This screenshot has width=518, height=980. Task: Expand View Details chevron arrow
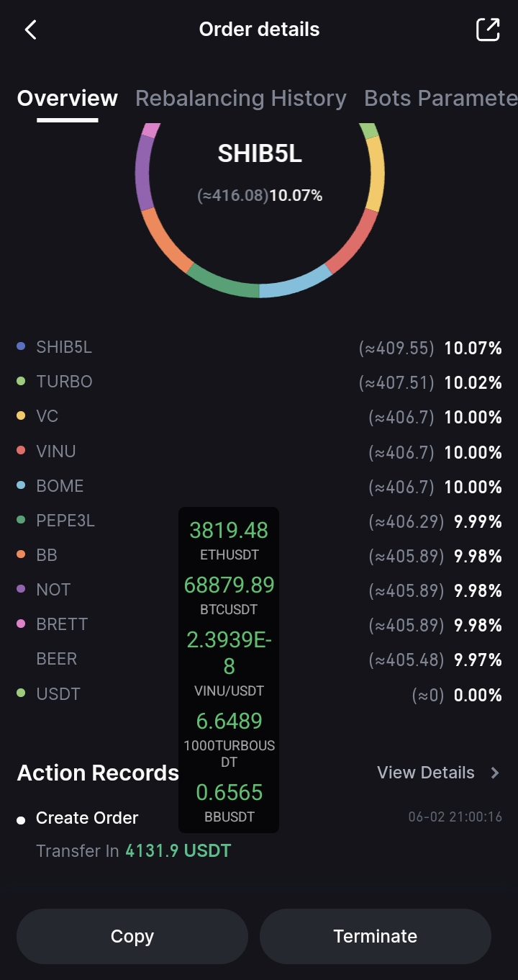495,773
